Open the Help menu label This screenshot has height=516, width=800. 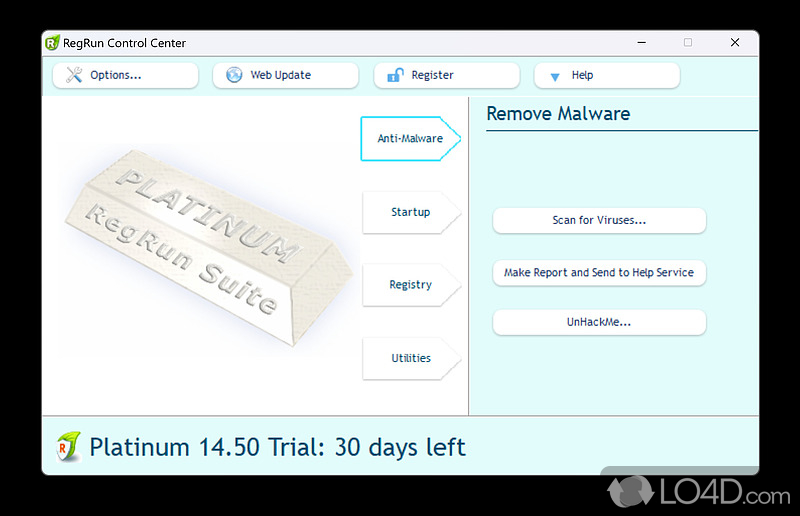(582, 75)
